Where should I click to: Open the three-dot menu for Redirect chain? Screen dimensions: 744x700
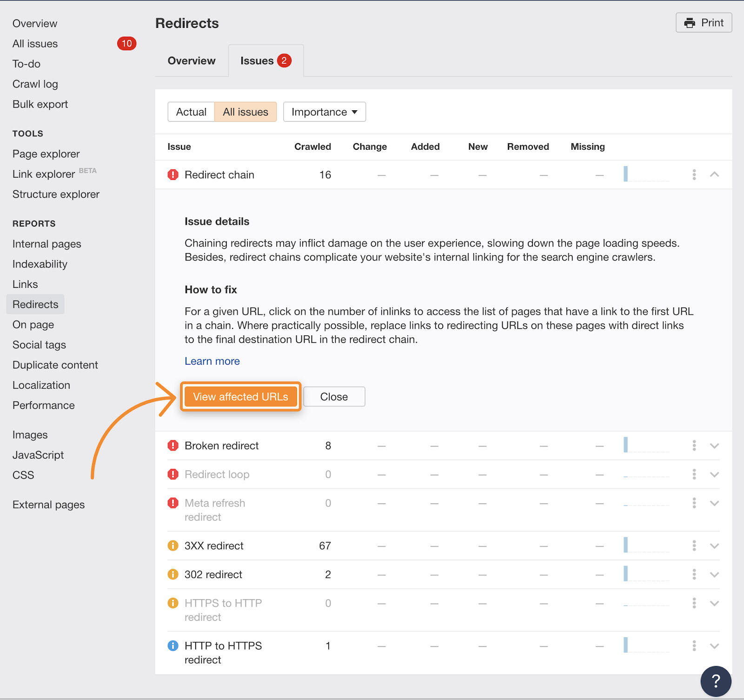click(x=694, y=174)
